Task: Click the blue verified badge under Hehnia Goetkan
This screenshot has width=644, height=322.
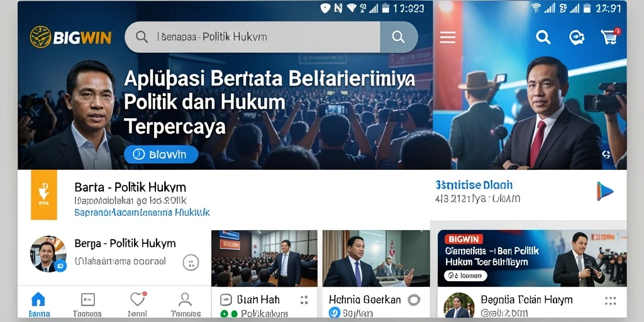Action: [335, 313]
